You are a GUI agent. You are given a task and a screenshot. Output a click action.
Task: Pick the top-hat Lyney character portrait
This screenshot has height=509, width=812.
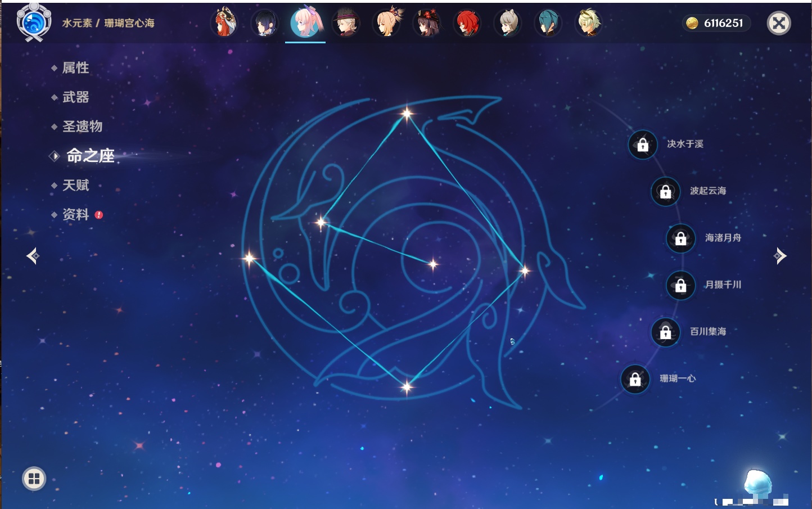pos(346,23)
